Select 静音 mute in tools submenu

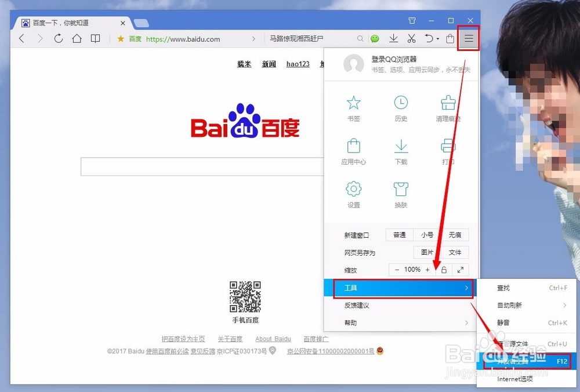pos(525,322)
